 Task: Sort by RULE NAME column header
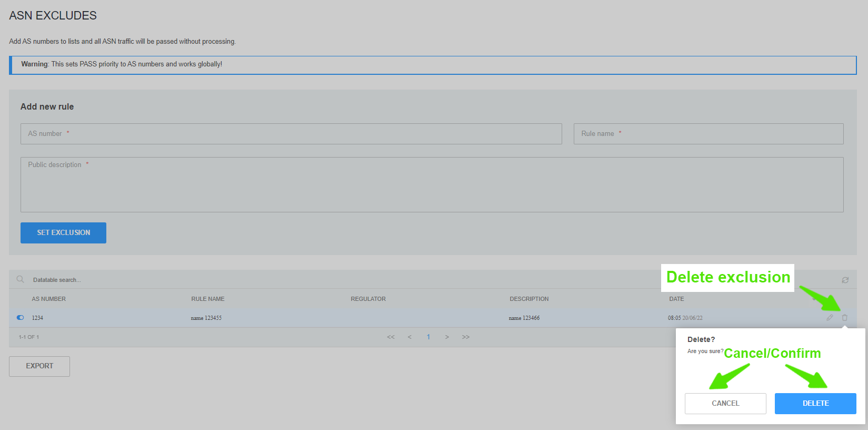(x=207, y=299)
